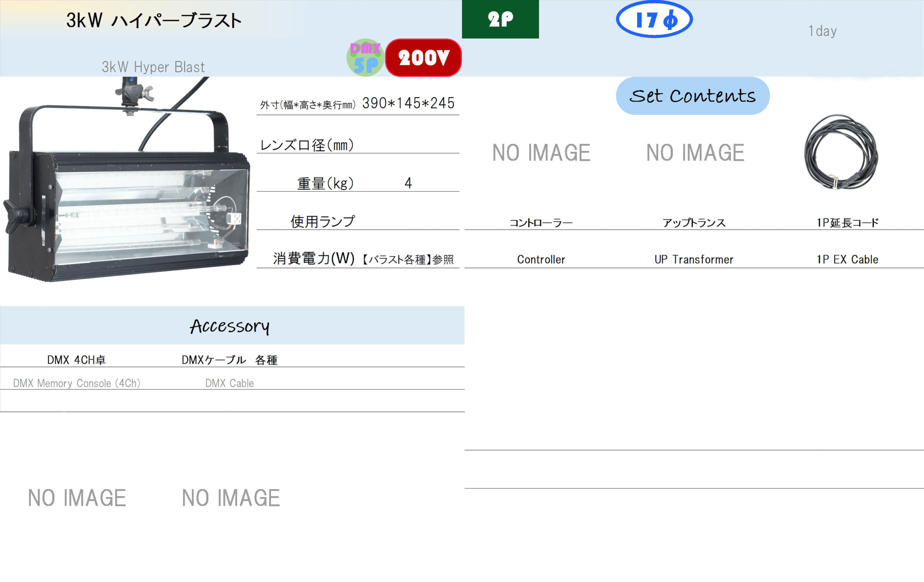Click the Accessory section header
This screenshot has height=582, width=924.
tap(230, 326)
